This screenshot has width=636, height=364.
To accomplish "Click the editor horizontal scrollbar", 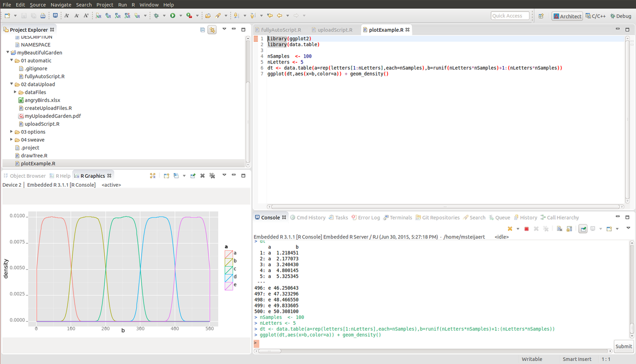I will click(445, 207).
